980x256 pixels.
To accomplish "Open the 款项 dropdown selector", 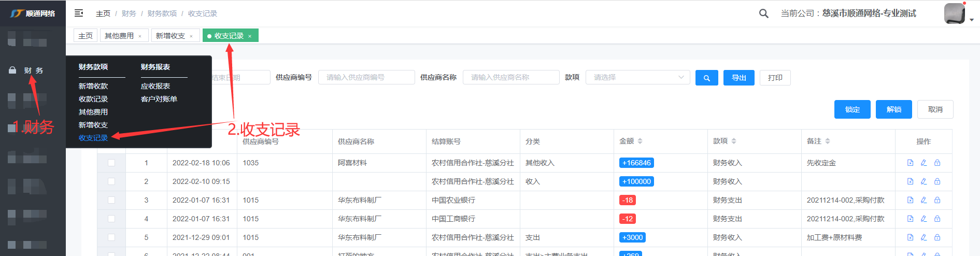I will pos(637,78).
